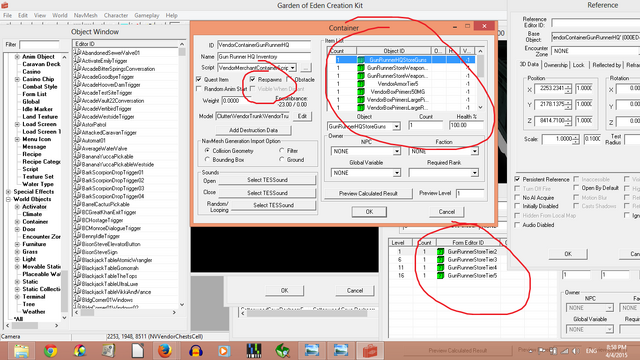Click Add Destruction Data button

[253, 130]
